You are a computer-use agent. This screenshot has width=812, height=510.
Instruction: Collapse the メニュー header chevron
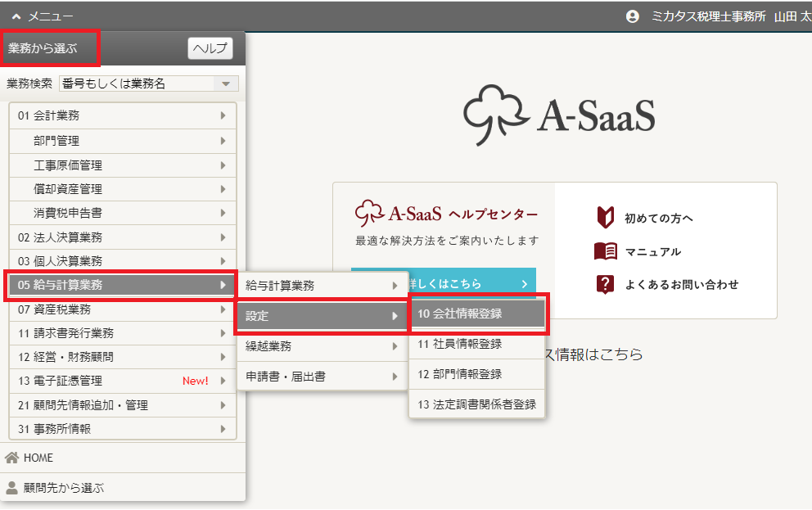[16, 16]
